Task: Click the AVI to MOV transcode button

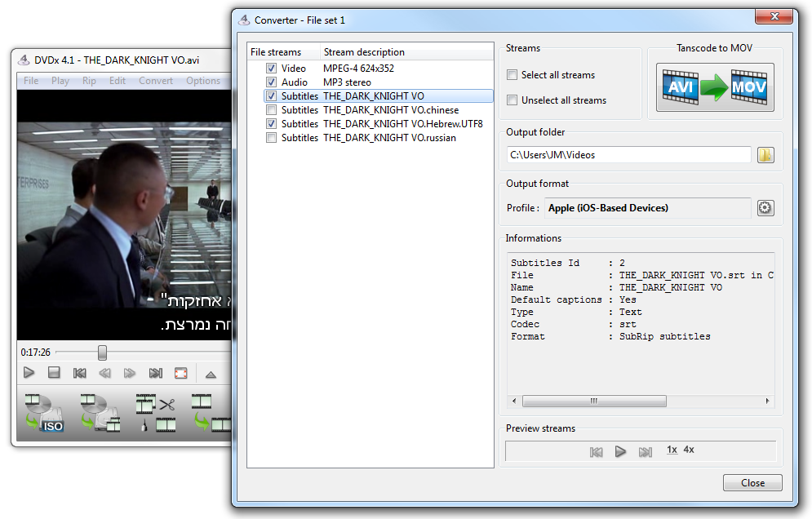Action: (x=715, y=87)
